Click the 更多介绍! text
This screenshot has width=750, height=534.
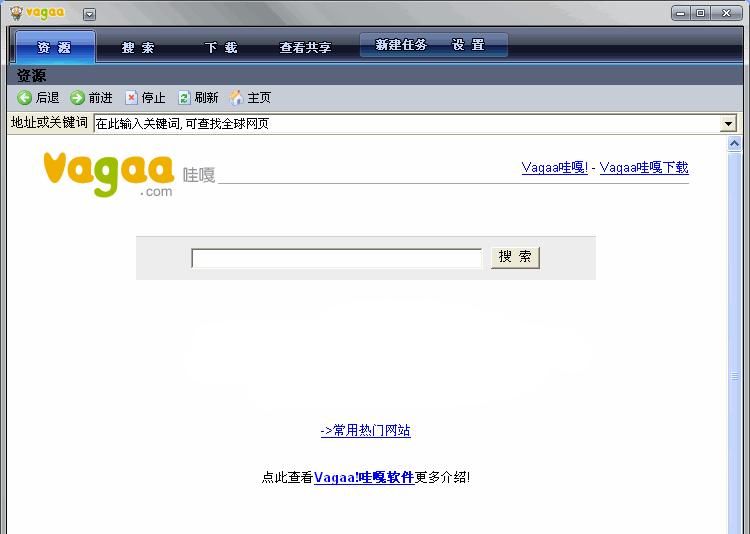pos(442,477)
